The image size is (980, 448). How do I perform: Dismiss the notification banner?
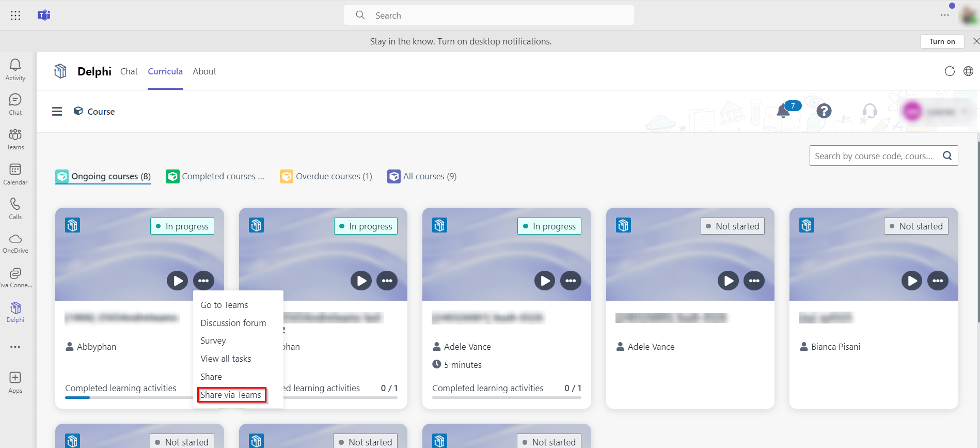click(x=976, y=41)
